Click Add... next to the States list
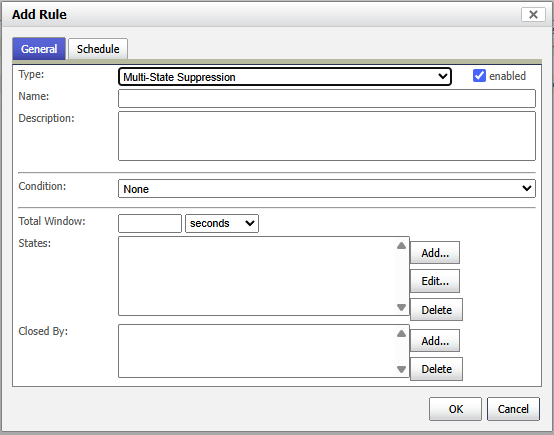554x435 pixels. pyautogui.click(x=435, y=253)
